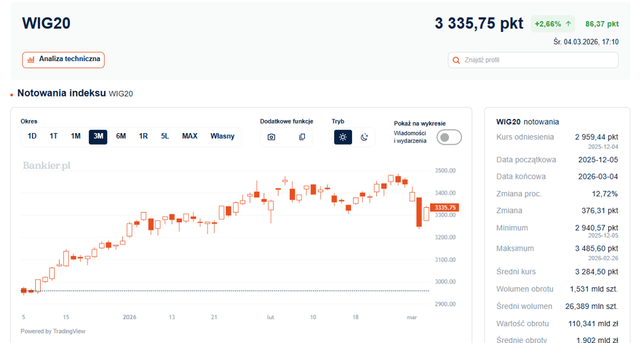Click the 3 335,75 pkt index value

(479, 23)
